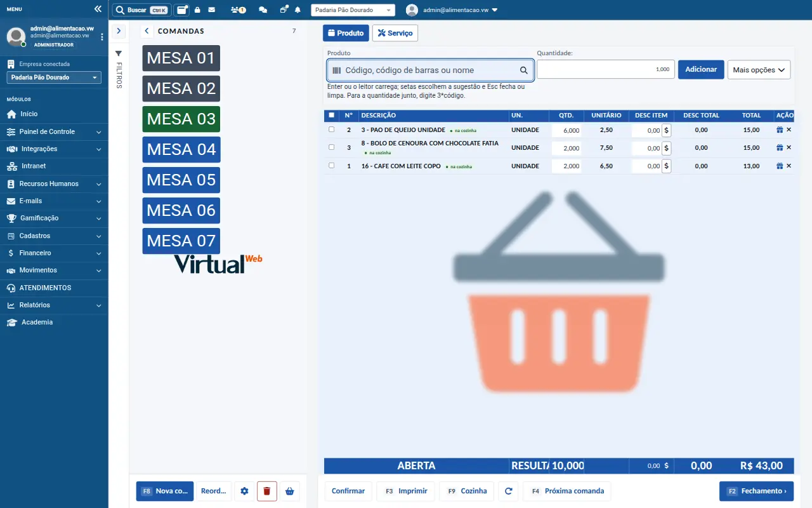The image size is (812, 508).
Task: Open the chat bubbles icon
Action: click(263, 10)
